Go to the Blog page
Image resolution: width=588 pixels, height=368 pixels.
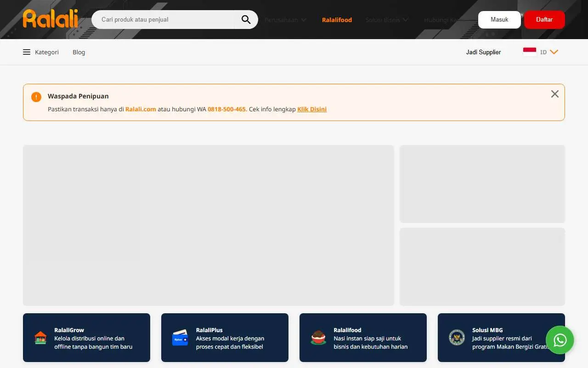pos(79,52)
